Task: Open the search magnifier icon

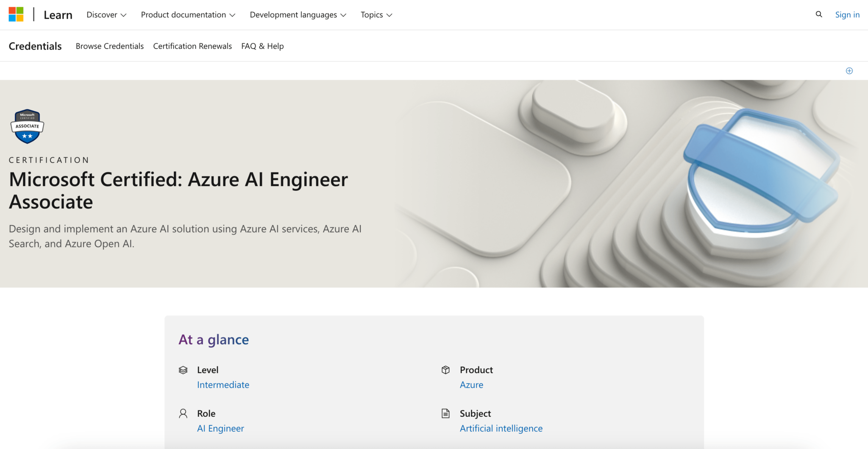Action: (x=819, y=14)
